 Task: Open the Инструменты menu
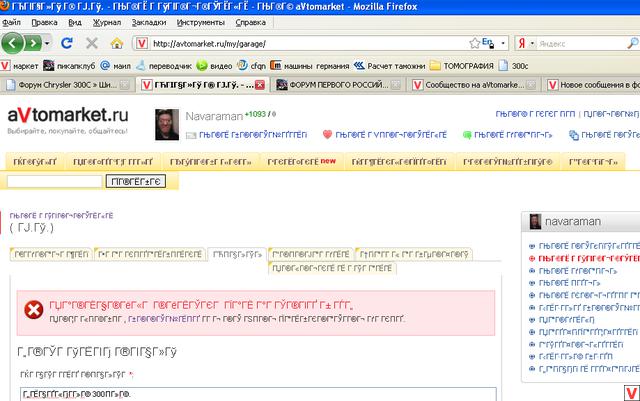click(x=201, y=22)
